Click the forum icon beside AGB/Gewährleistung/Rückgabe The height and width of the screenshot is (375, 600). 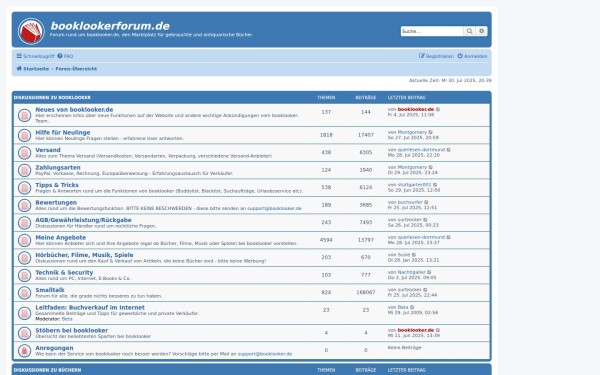pos(24,223)
